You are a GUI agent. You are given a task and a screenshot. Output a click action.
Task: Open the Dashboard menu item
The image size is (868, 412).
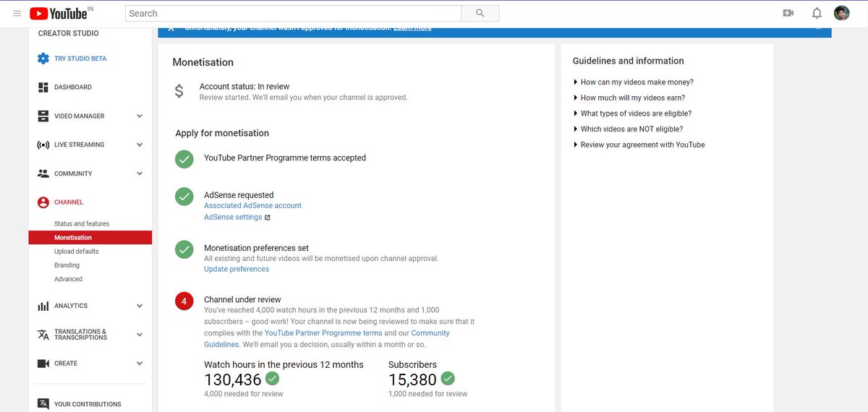coord(73,87)
